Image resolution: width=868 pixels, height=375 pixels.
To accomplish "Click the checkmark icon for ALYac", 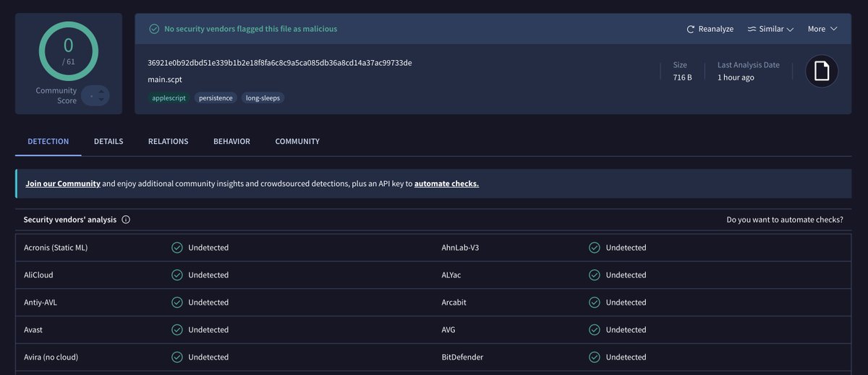I will point(595,275).
